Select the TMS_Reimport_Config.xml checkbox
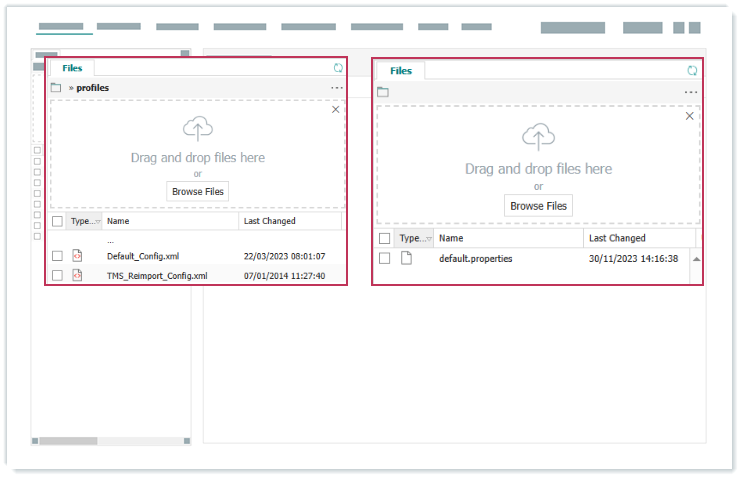 pyautogui.click(x=57, y=275)
